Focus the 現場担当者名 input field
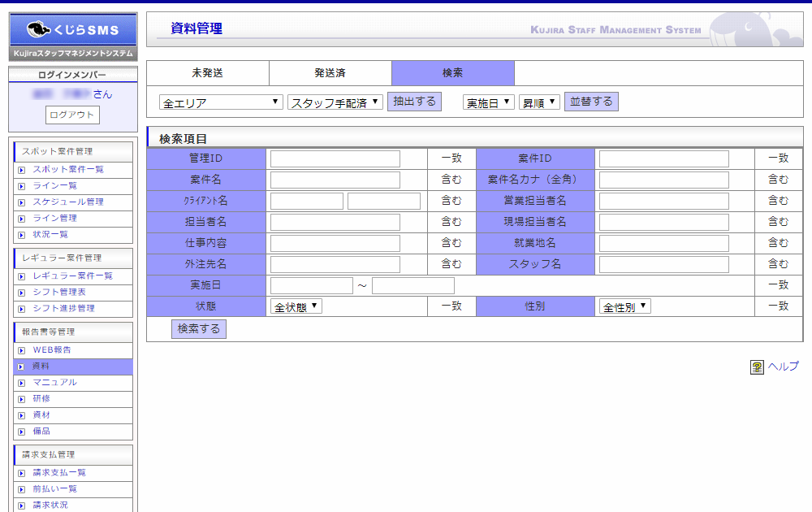The image size is (812, 512). coord(664,223)
